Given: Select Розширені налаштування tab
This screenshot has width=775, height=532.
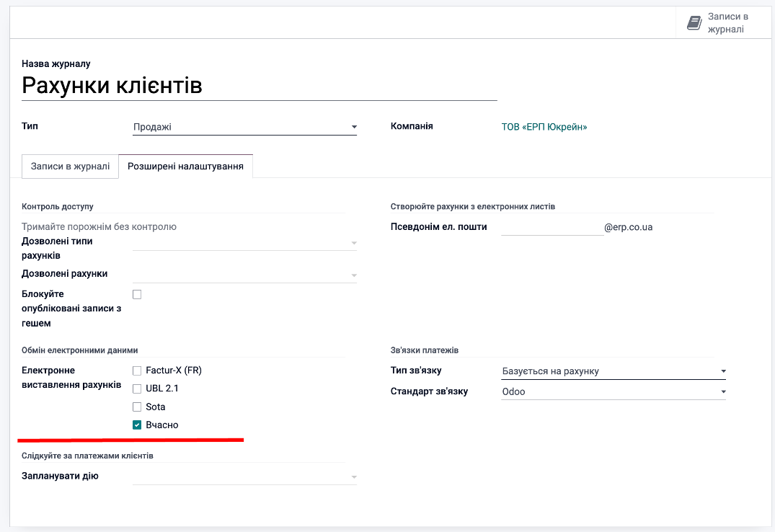Looking at the screenshot, I should (185, 166).
